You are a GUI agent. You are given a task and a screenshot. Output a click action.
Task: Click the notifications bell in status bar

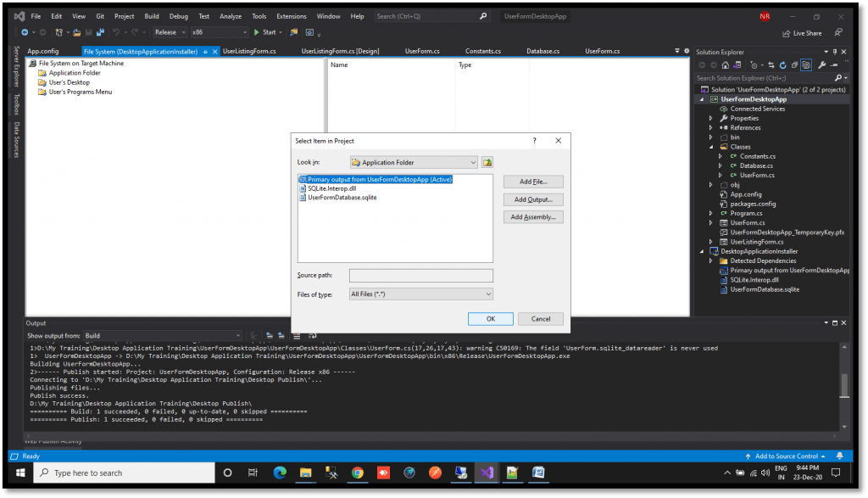(x=840, y=456)
